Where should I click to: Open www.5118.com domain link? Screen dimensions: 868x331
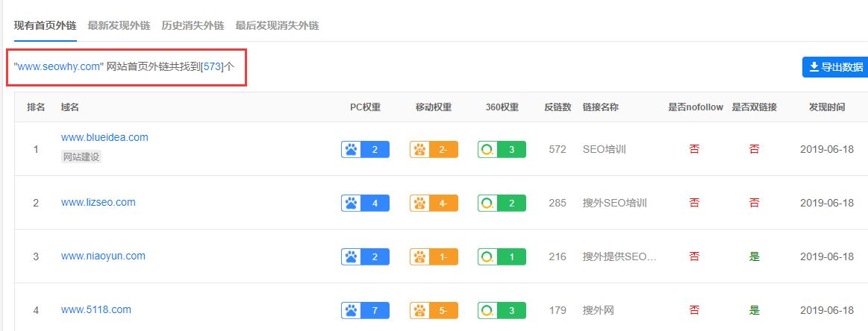click(x=96, y=309)
